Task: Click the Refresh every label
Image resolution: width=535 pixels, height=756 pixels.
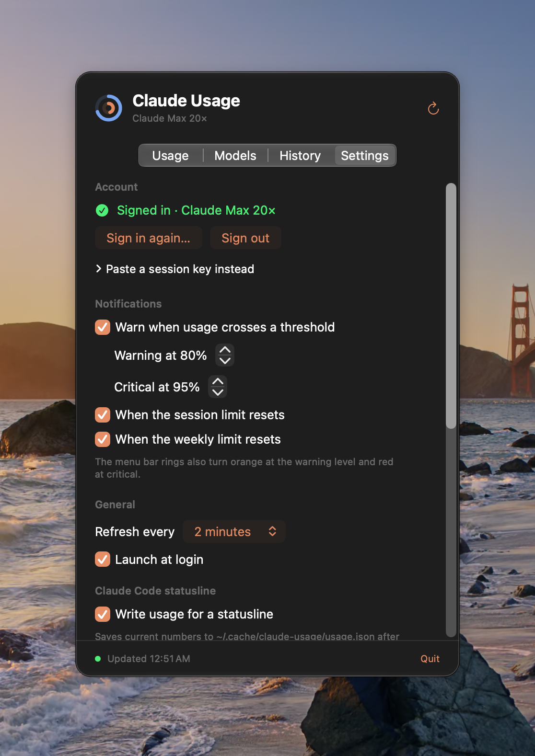Action: [135, 532]
